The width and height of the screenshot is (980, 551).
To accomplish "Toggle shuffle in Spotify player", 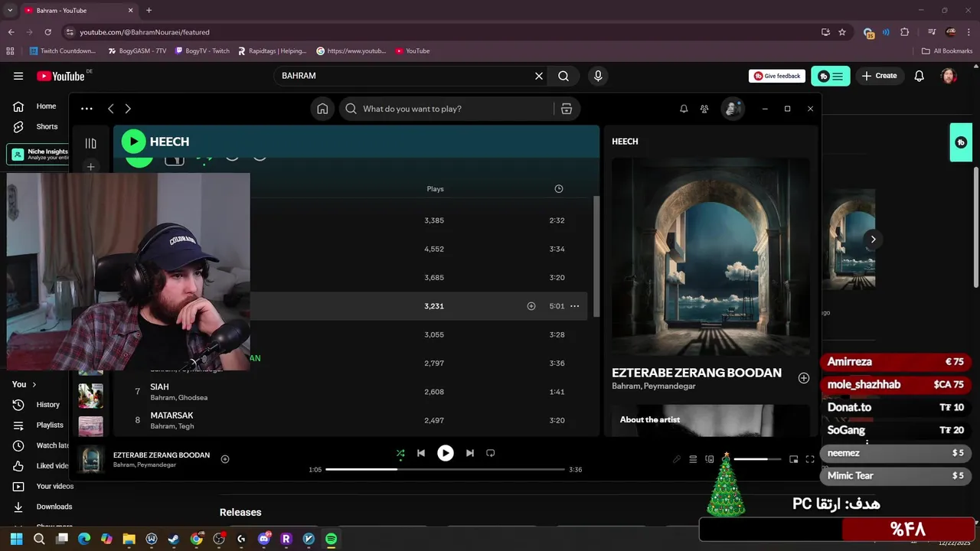I will [x=400, y=453].
